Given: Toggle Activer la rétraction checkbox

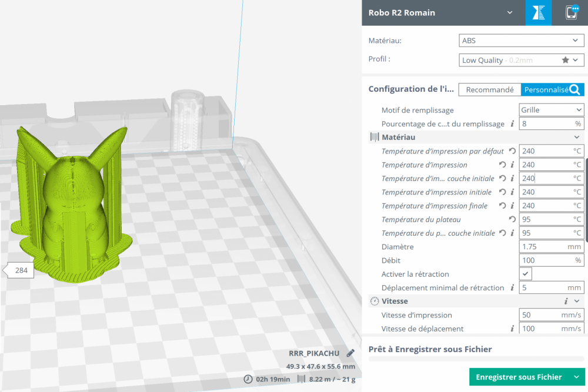Looking at the screenshot, I should [x=525, y=274].
